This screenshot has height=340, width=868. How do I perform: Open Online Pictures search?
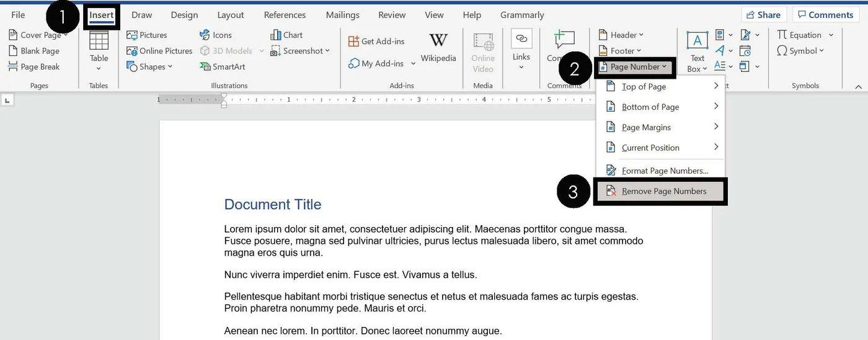[x=159, y=51]
